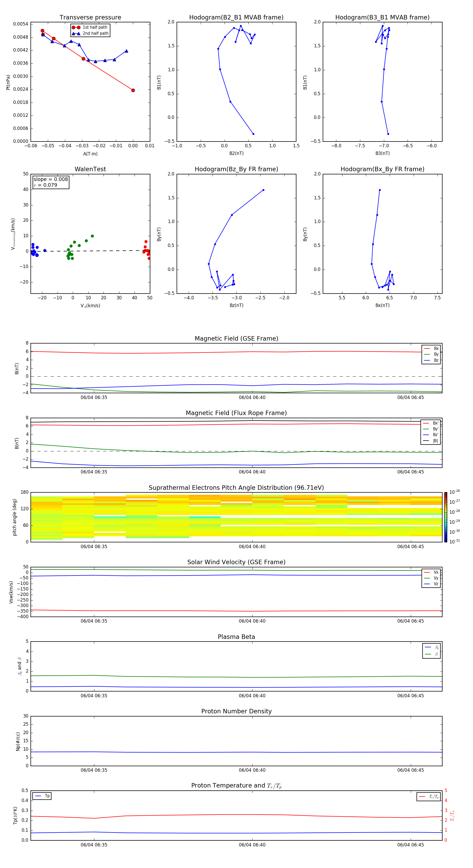Click the "pitch angle (deg)" axis label
The width and height of the screenshot is (473, 868).
click(14, 517)
